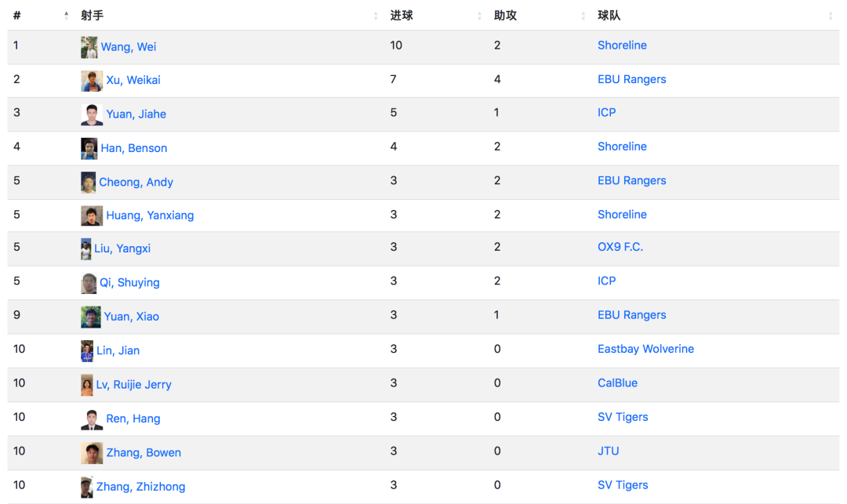Image resolution: width=847 pixels, height=504 pixels.
Task: Click Yuan, Jiahe's profile photo
Action: tap(92, 114)
